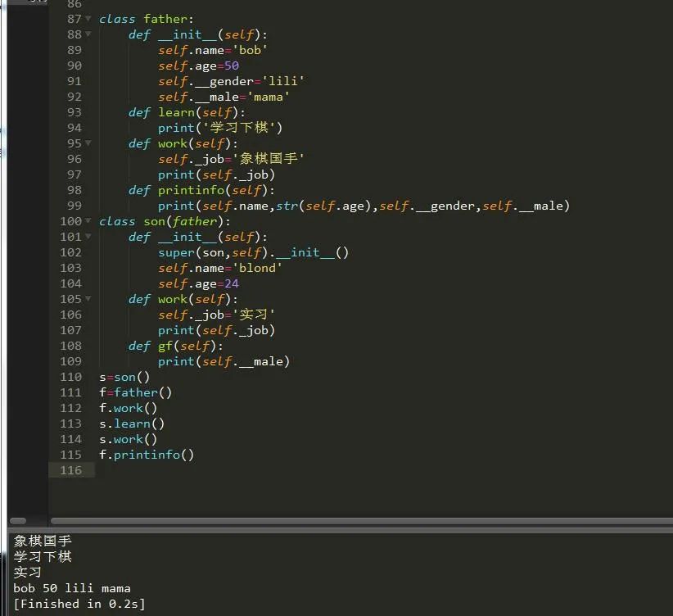Click the '[Finished in 0.2s]' output line
This screenshot has height=616, width=673.
pyautogui.click(x=79, y=604)
